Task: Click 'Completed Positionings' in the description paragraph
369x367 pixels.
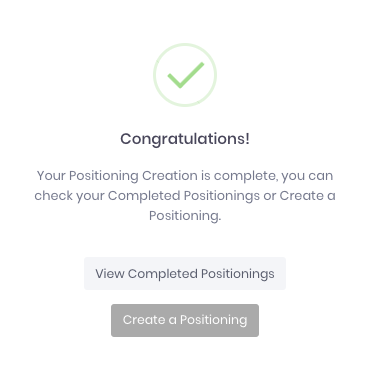Action: (x=184, y=196)
